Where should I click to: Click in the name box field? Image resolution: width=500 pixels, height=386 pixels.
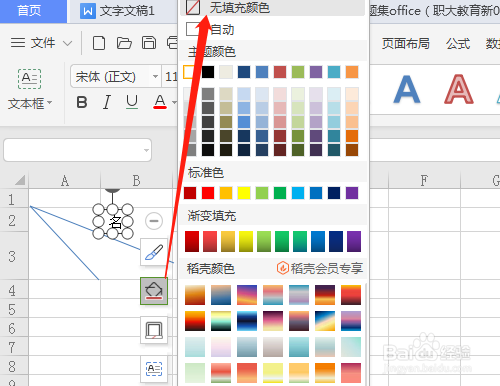(x=77, y=150)
